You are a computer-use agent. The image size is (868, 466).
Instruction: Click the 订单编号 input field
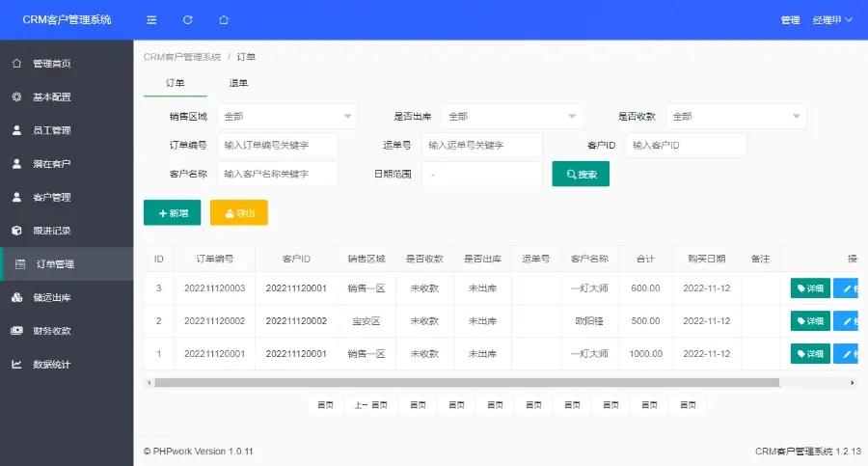(278, 145)
